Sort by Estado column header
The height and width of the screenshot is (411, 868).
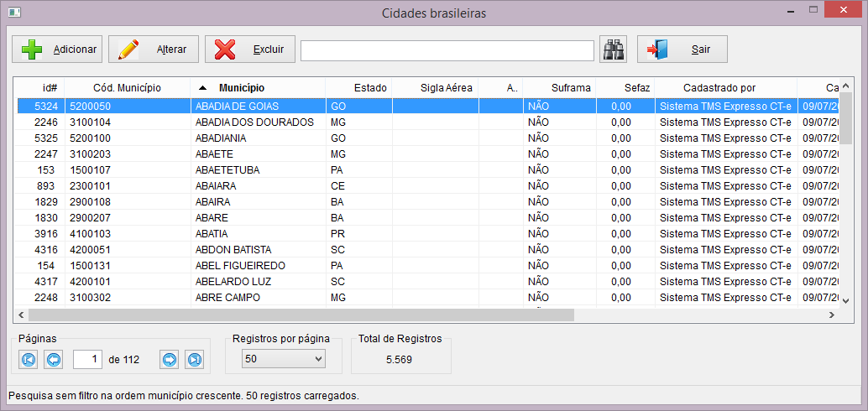click(x=358, y=87)
